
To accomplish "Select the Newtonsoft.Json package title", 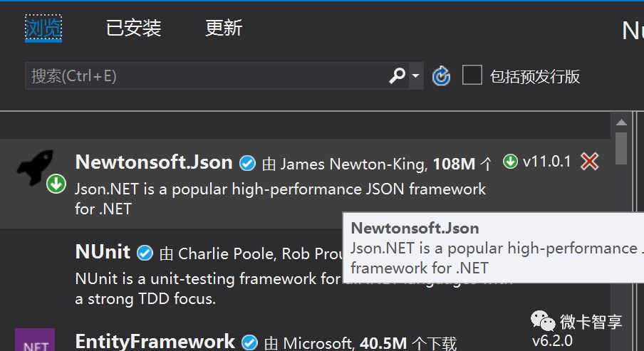I will point(154,162).
